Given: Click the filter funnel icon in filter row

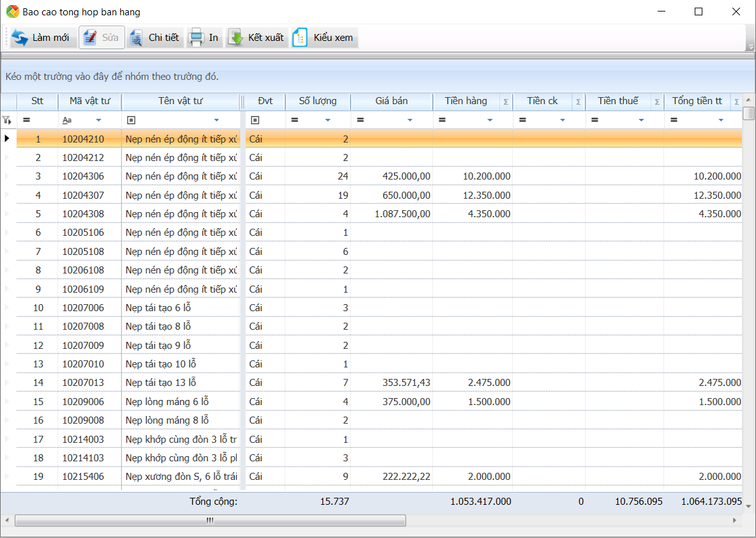Looking at the screenshot, I should point(7,120).
